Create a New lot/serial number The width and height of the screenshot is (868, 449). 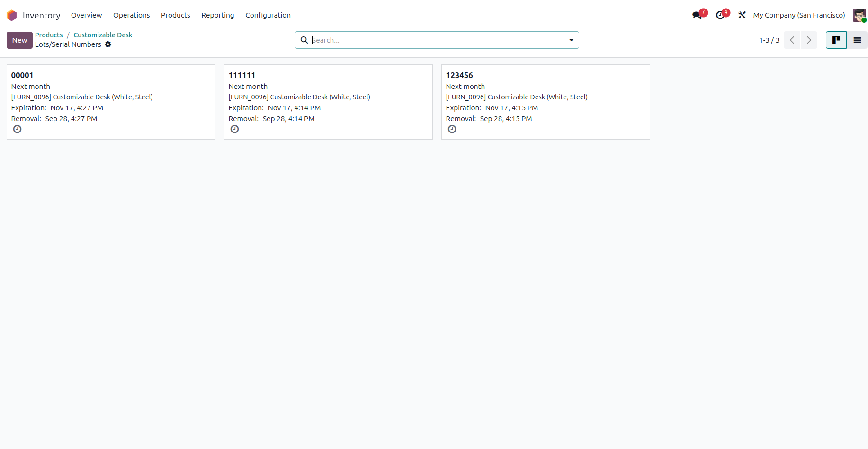tap(19, 40)
